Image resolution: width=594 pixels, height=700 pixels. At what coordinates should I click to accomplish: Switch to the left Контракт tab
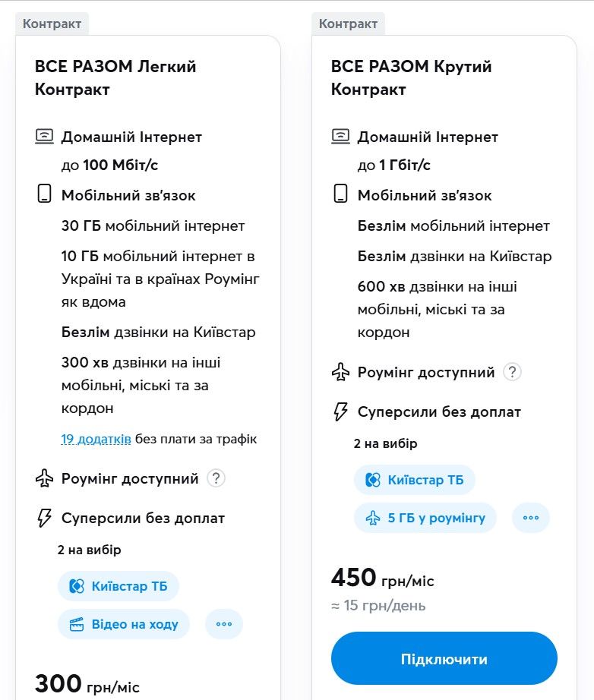tap(52, 24)
